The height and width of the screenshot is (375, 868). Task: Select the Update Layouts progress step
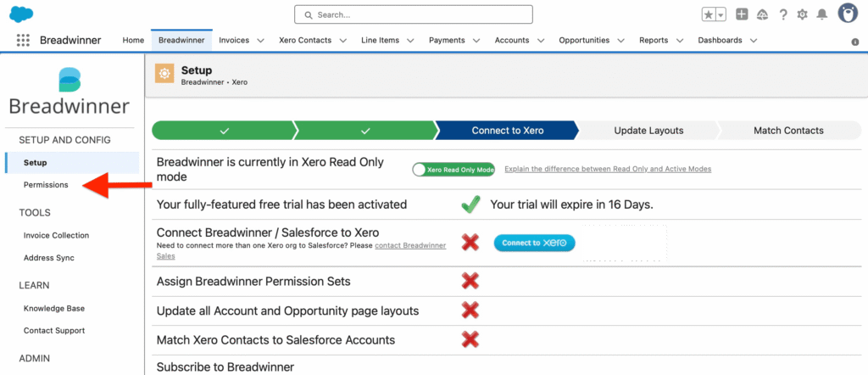(x=648, y=131)
